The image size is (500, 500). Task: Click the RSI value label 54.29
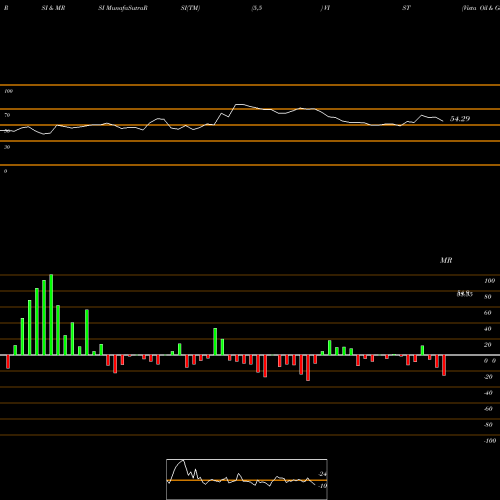tap(460, 119)
